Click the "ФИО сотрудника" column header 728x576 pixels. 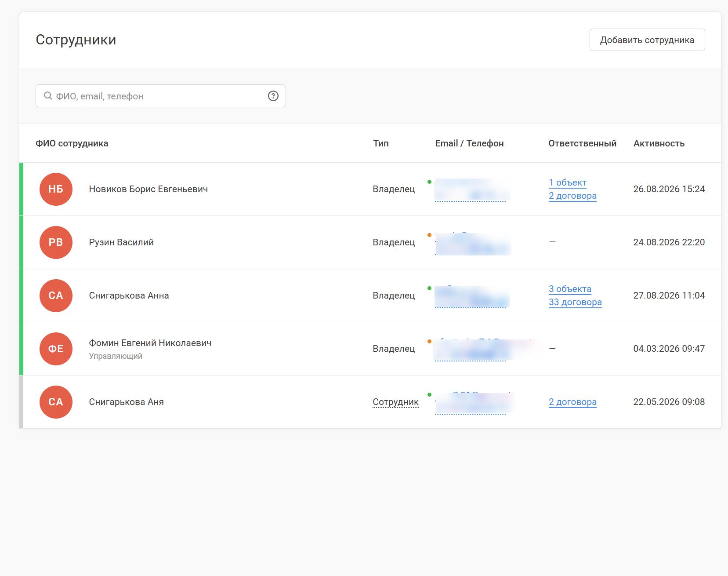[72, 143]
